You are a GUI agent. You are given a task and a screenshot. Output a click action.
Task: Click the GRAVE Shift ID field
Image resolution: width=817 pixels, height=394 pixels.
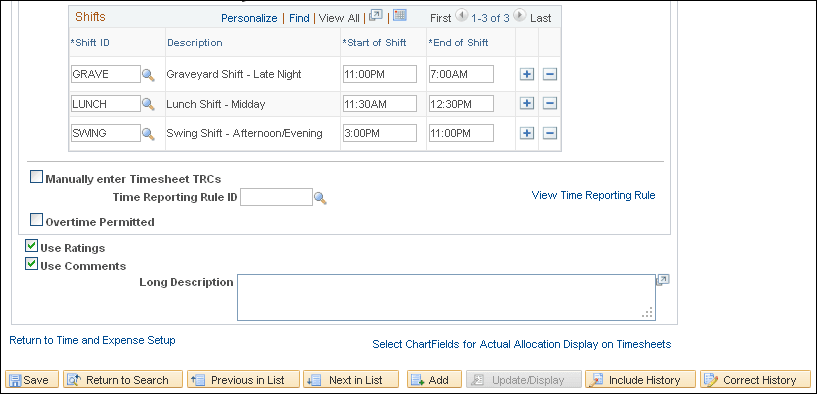click(x=106, y=74)
